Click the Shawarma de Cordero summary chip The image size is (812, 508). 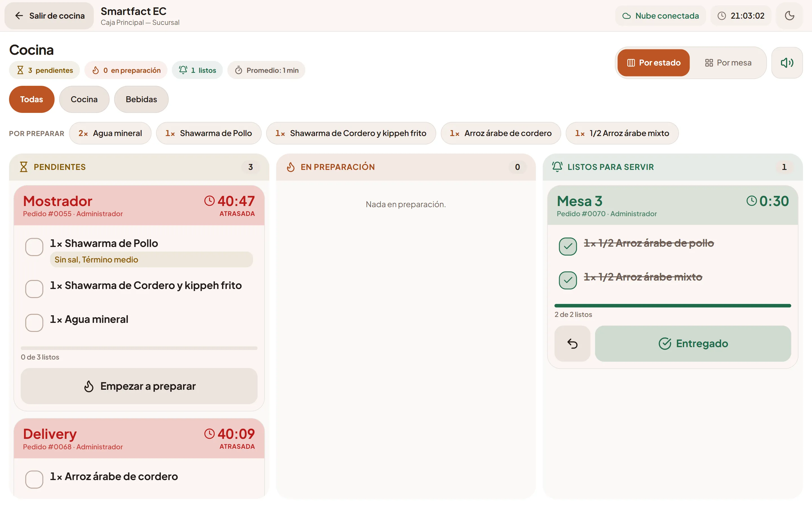[x=351, y=133]
